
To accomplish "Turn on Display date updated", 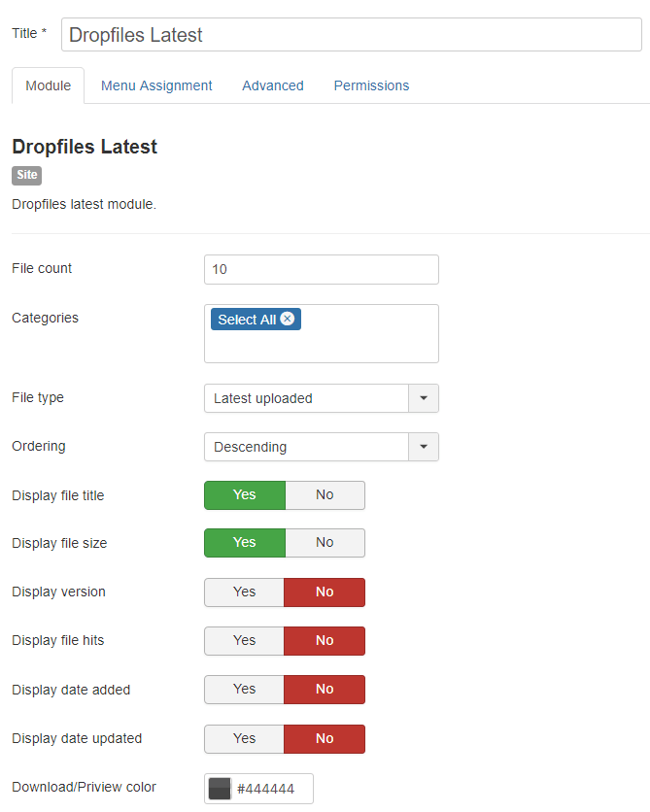I will [244, 739].
